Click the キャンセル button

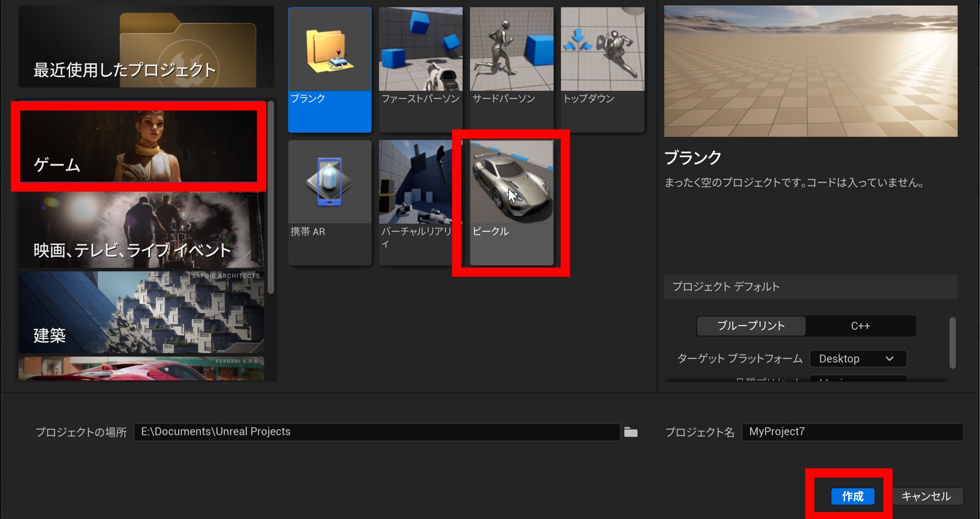926,496
